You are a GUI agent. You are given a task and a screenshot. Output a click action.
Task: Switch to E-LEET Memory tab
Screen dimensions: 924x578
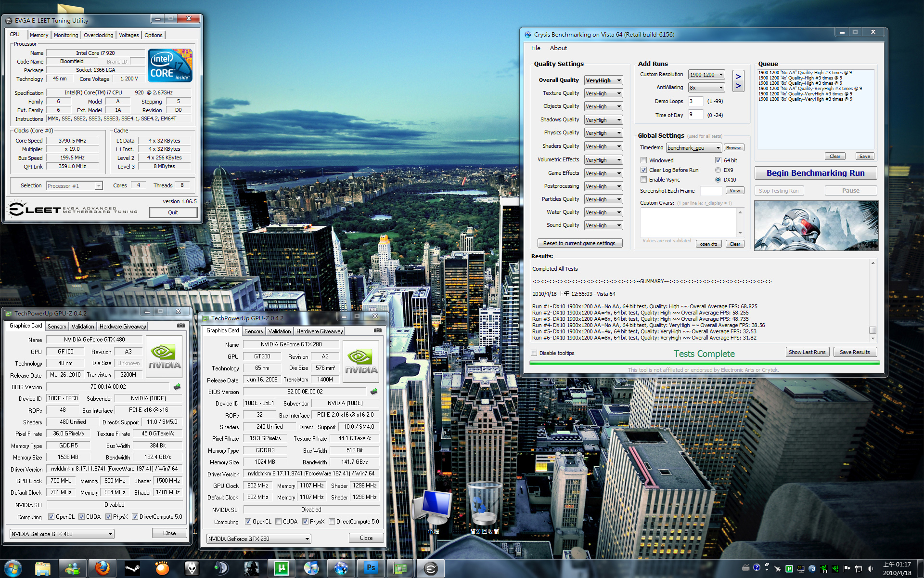point(39,35)
